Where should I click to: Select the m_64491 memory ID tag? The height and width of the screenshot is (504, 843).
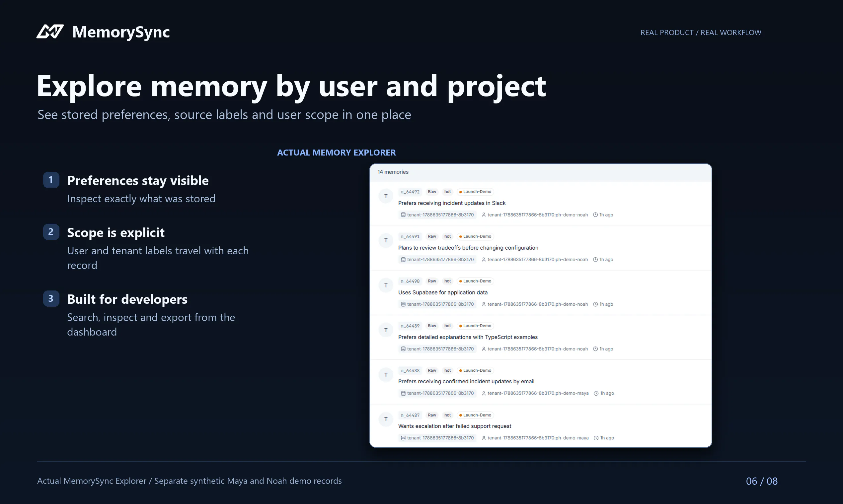click(410, 236)
